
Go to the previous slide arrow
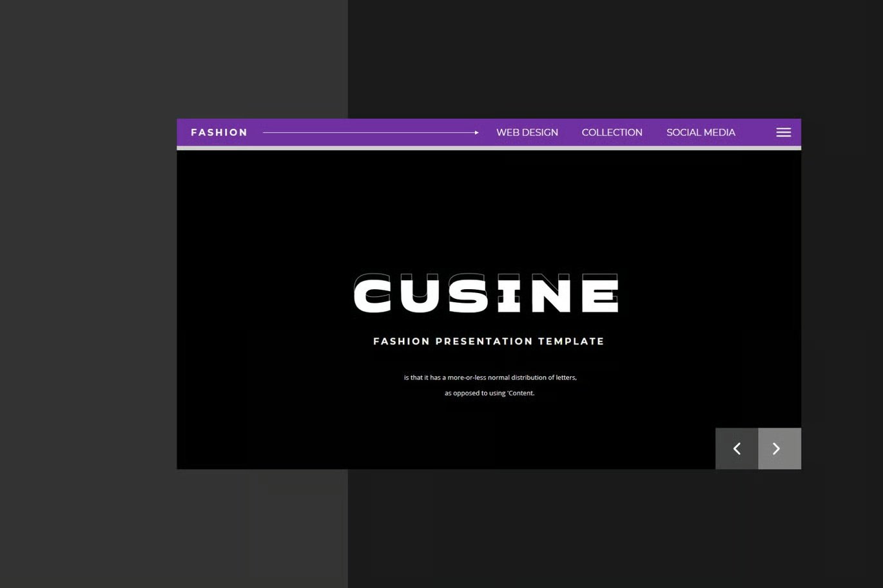(x=737, y=448)
